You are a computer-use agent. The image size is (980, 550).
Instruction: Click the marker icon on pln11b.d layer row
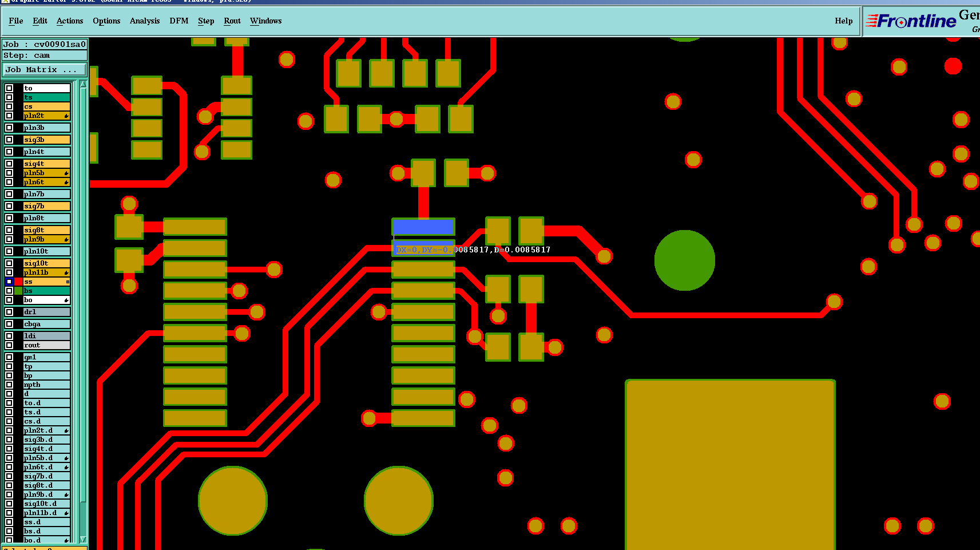click(66, 513)
